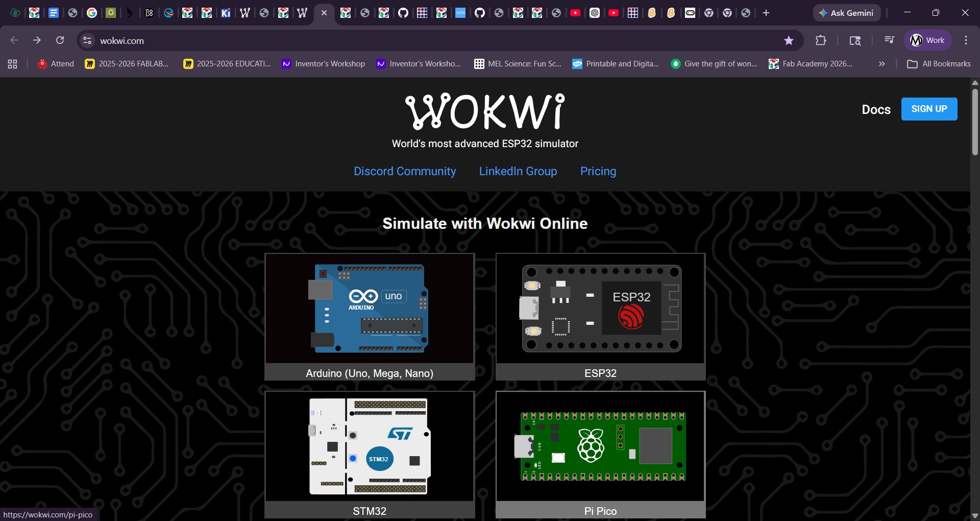Open the Discord Community link
Screen dimensions: 980x521
(405, 171)
